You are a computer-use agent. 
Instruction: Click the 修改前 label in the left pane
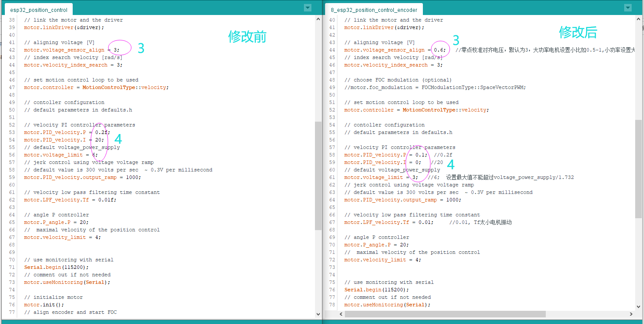(x=247, y=37)
